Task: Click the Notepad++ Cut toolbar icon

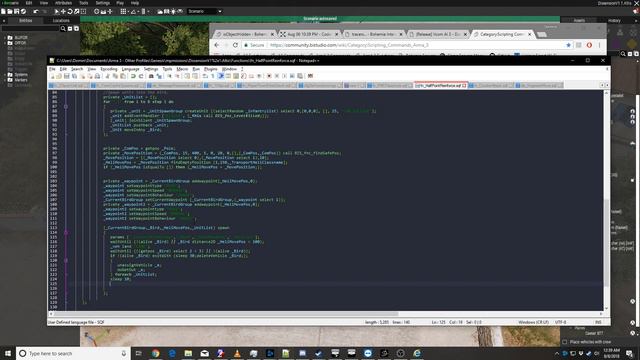Action: 107,76
